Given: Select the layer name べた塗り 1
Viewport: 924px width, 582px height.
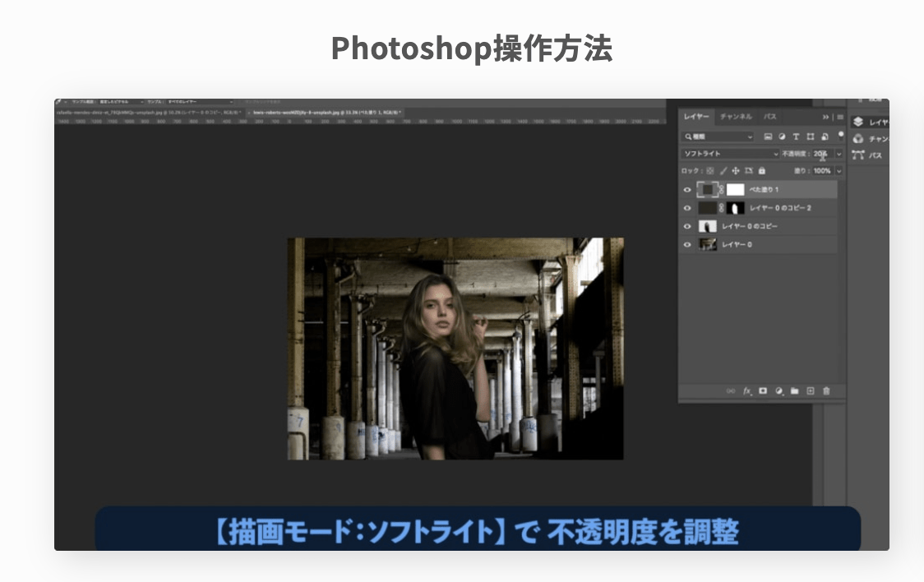Looking at the screenshot, I should [x=764, y=190].
